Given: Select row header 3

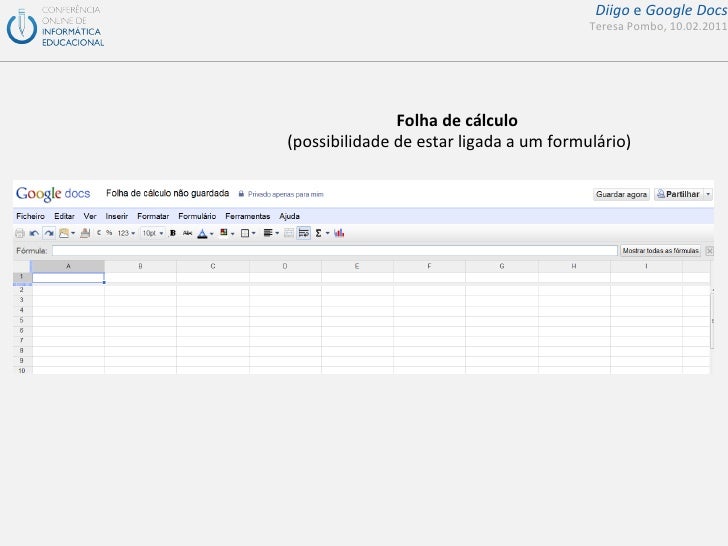Looking at the screenshot, I should click(x=22, y=300).
